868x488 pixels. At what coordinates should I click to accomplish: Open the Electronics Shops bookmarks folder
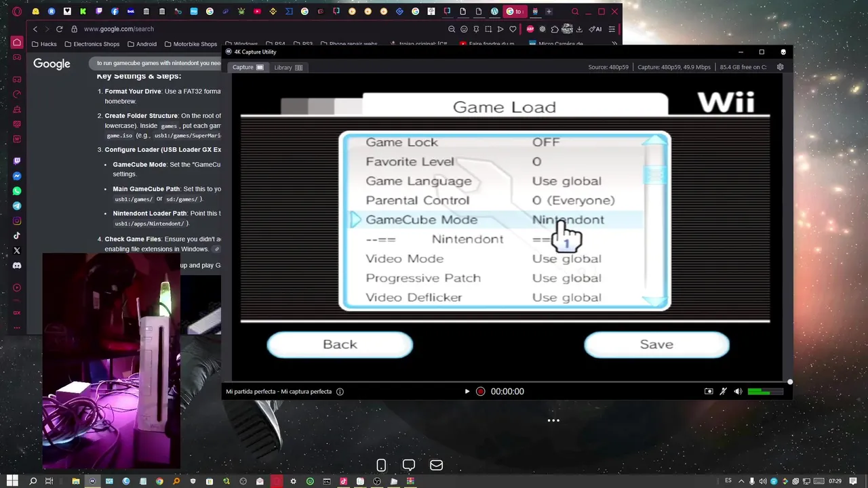click(x=92, y=44)
